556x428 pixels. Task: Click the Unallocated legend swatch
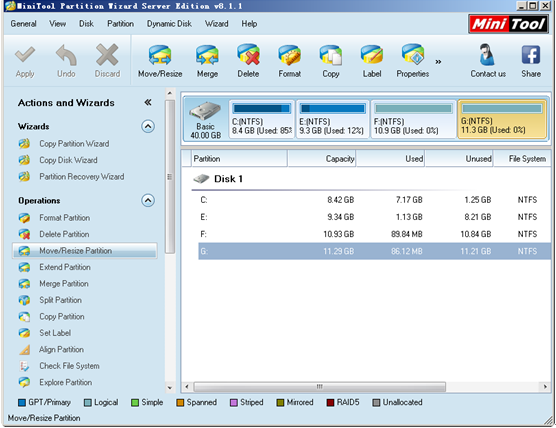pyautogui.click(x=376, y=402)
